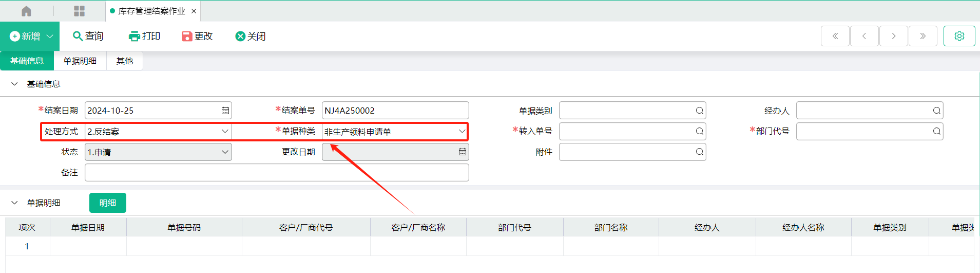Viewport: 980px width, 273px height.
Task: Collapse the 单据明细 section
Action: pos(14,203)
